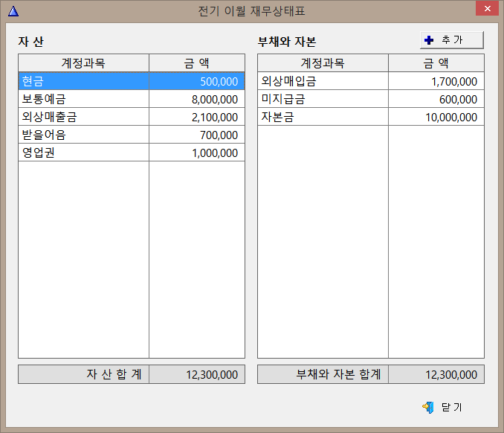Click the 자 산 합 계 total value 12,300,000
504x433 pixels.
pos(197,374)
